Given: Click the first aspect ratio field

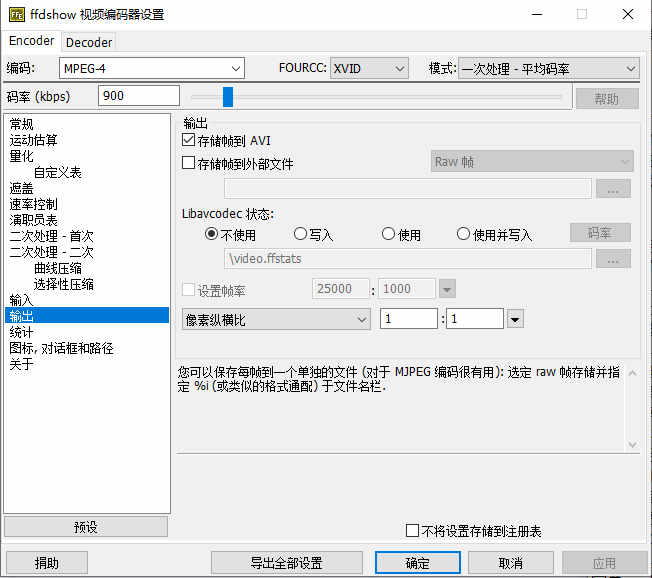Looking at the screenshot, I should coord(409,319).
